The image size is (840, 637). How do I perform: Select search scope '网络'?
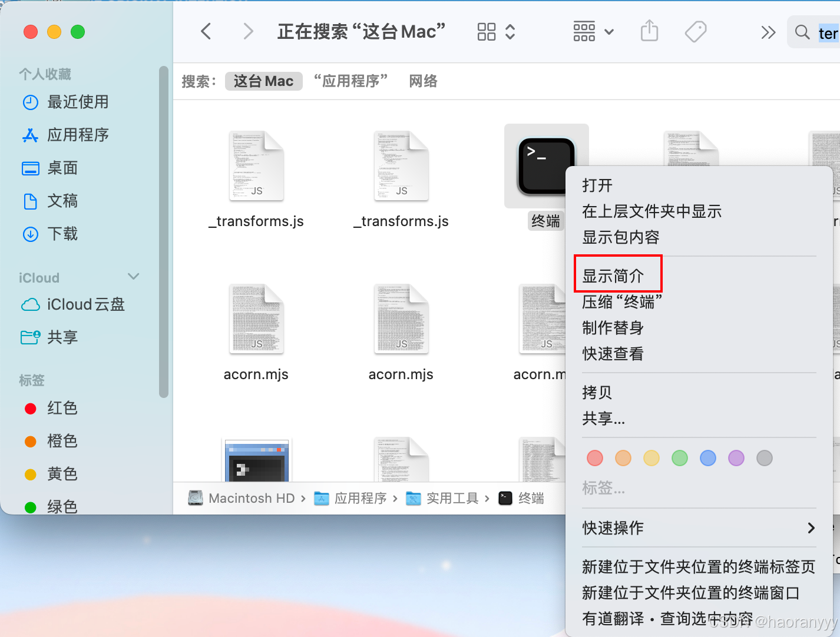(424, 81)
